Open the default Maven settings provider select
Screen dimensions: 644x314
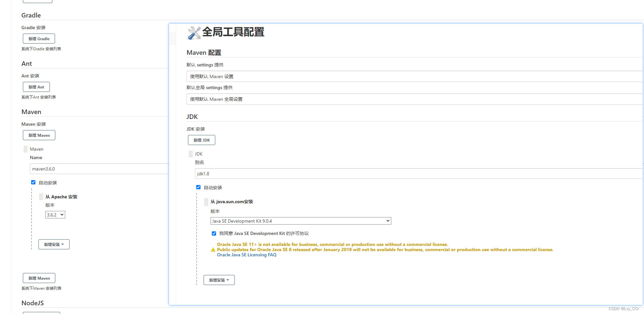[415, 76]
